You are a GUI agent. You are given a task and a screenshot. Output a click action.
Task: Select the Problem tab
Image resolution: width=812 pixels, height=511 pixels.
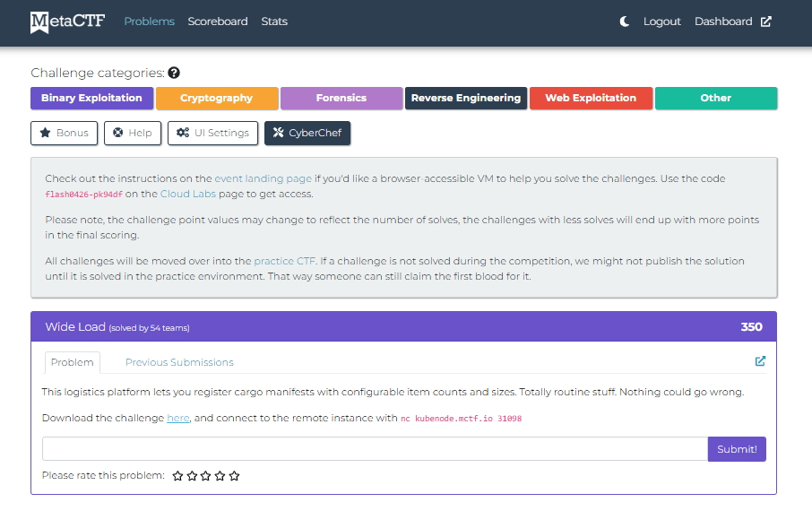pos(72,362)
